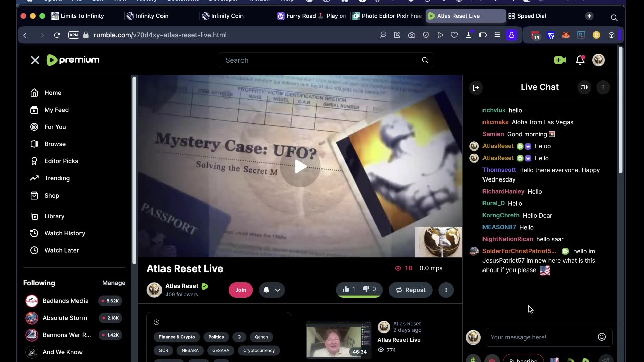Click the VPN badge in the address bar

[73, 35]
